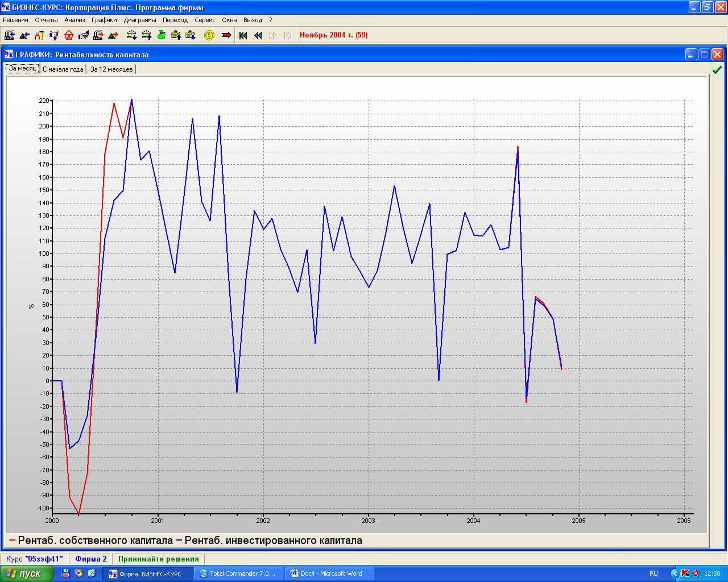Click the factory with blue incoming arrow icon
The height and width of the screenshot is (582, 728).
pos(10,35)
